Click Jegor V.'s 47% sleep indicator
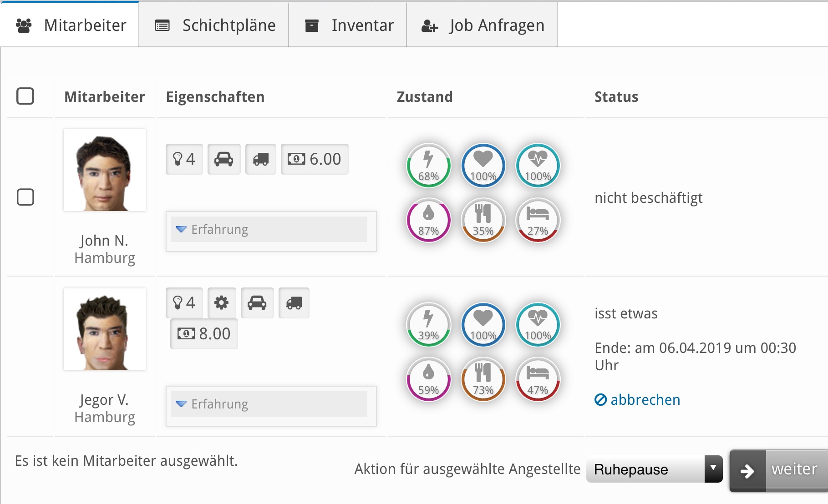828x504 pixels. 538,380
